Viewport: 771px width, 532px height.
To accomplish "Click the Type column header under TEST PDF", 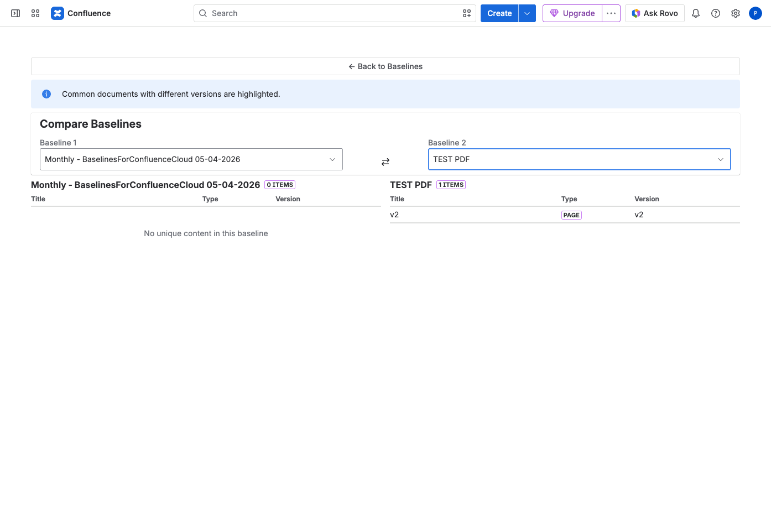I will [569, 199].
